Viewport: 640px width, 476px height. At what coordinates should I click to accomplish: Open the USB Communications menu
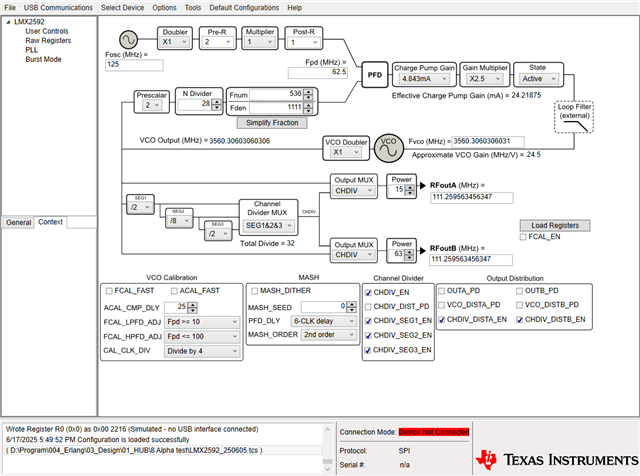click(x=58, y=7)
